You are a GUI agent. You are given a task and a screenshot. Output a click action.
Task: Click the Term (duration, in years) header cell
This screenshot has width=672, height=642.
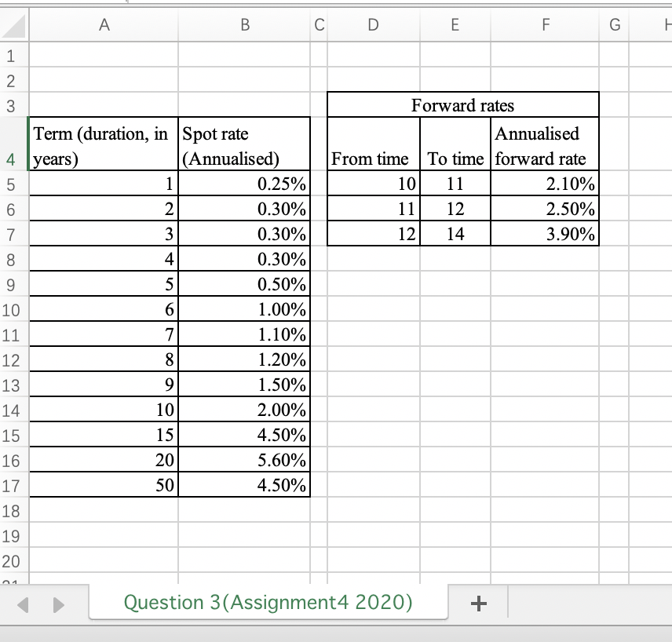coord(104,145)
